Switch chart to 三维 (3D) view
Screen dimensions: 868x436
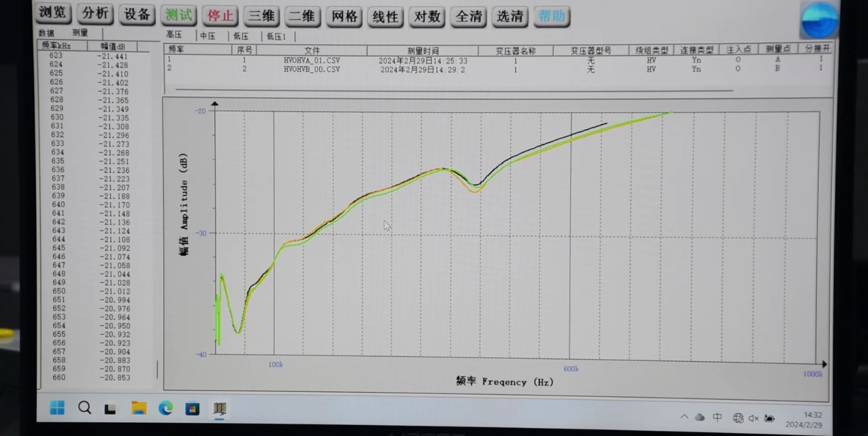[x=261, y=16]
